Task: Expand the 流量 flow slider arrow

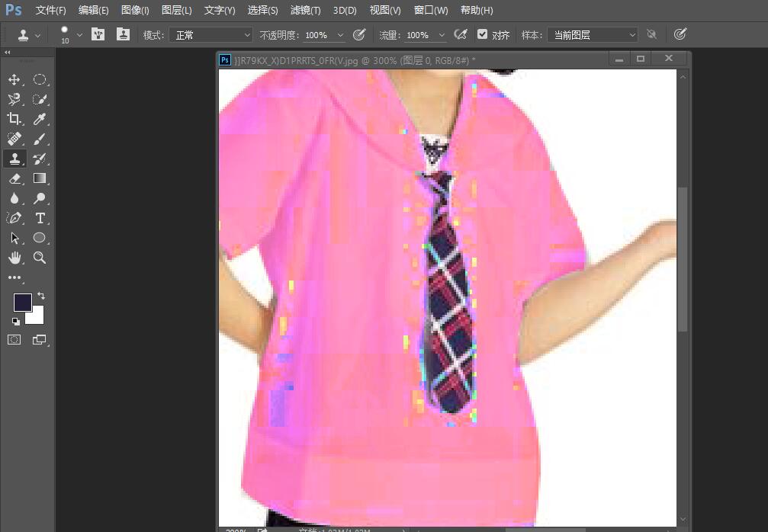Action: [442, 35]
